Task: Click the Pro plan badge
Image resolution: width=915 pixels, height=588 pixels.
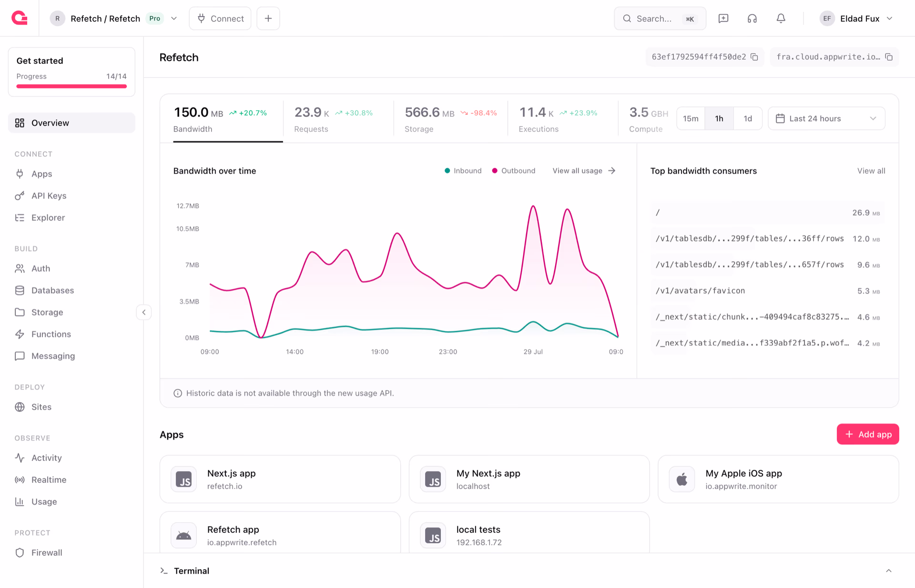Action: [154, 19]
